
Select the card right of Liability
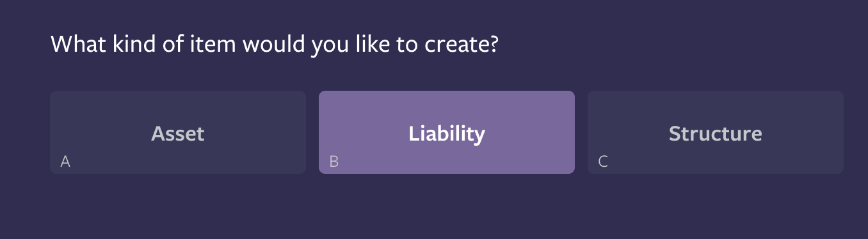click(716, 132)
